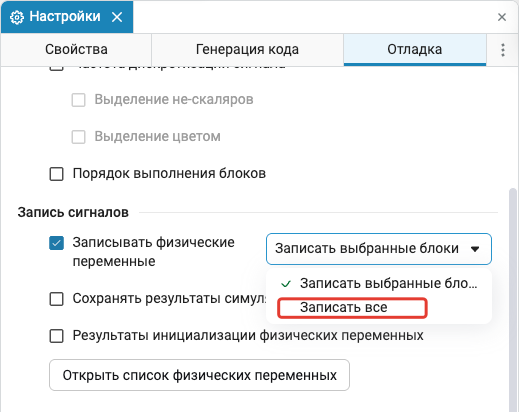Screen dimensions: 519x412
Task: Click the vertical scrollbar on right edge
Action: point(513,300)
